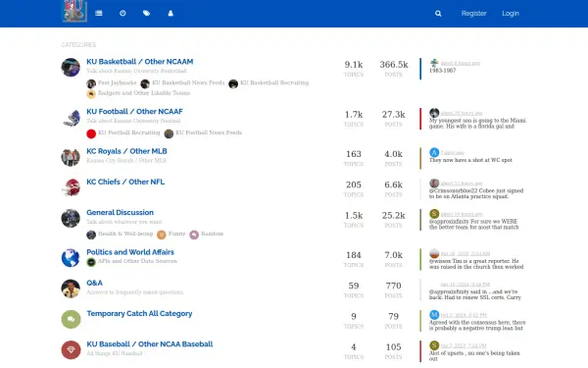
Task: Click poster avatar beside '1983-1987' post
Action: click(x=434, y=63)
